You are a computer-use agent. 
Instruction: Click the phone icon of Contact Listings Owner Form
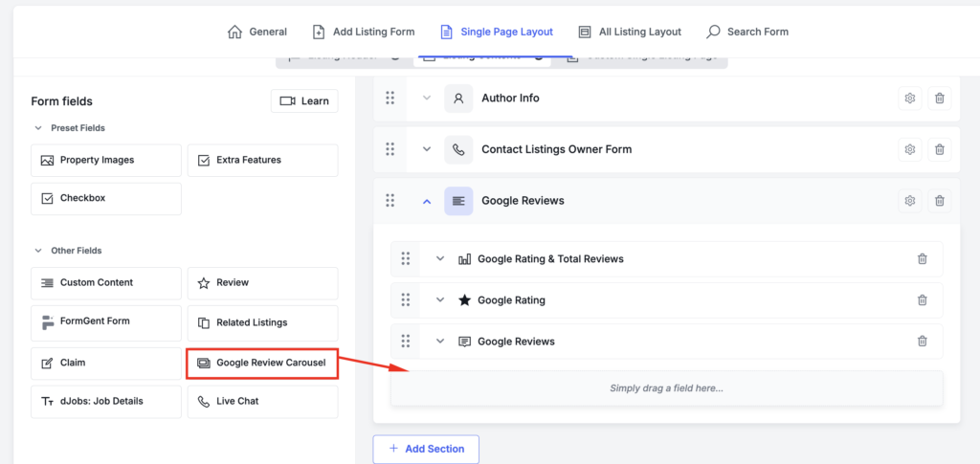click(x=458, y=149)
